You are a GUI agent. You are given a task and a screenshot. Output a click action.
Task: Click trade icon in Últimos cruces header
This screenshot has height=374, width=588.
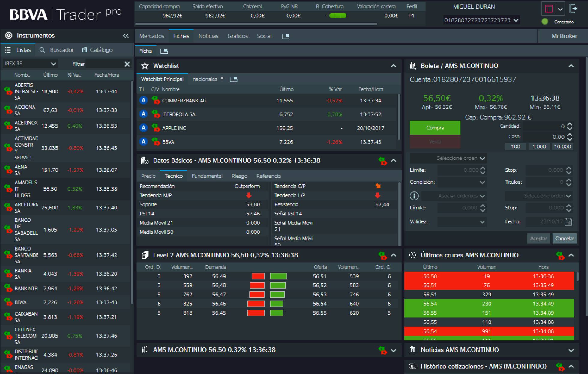(560, 255)
